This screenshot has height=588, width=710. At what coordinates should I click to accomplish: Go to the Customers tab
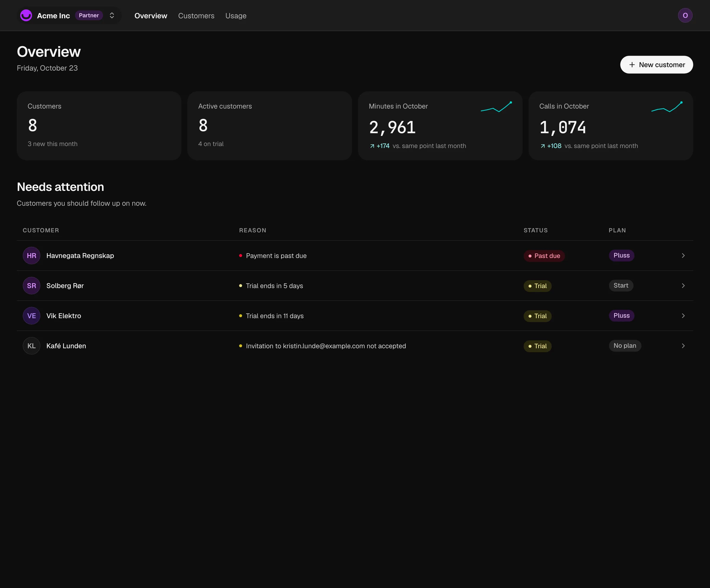(196, 16)
